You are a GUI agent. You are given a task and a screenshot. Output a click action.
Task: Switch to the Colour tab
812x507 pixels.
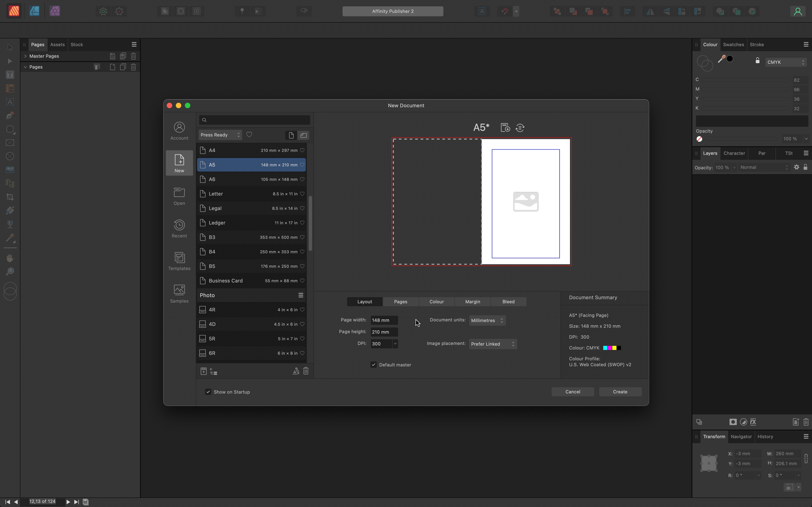[x=437, y=301]
